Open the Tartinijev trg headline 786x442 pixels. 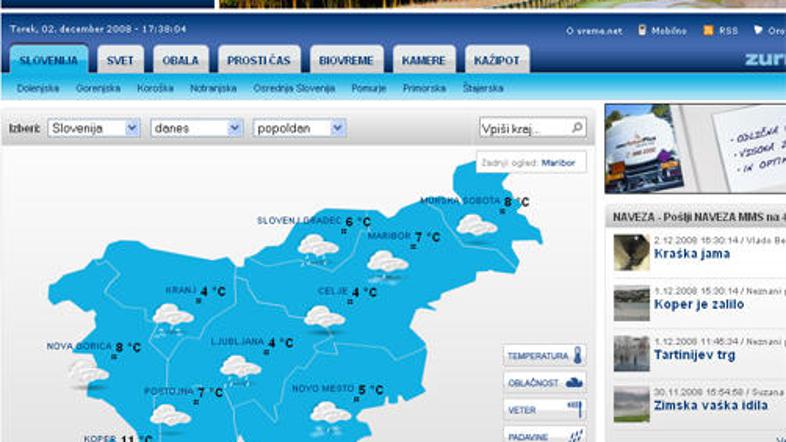pos(694,355)
